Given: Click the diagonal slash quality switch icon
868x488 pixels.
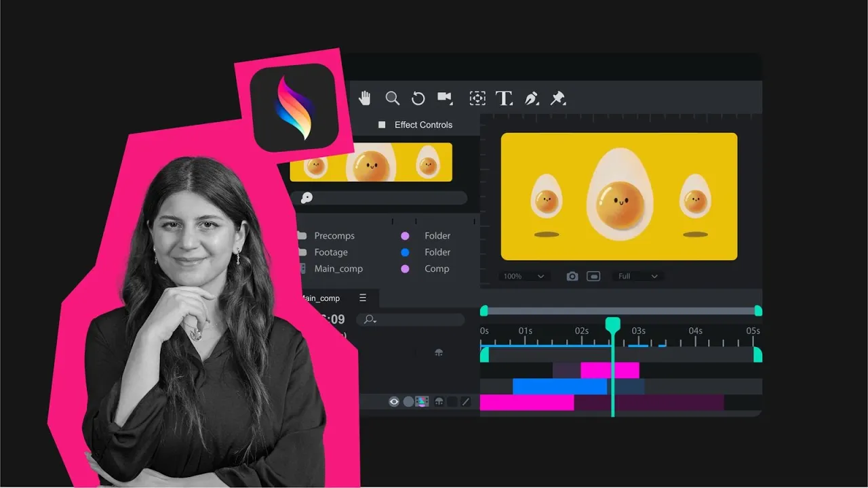Looking at the screenshot, I should (x=466, y=402).
